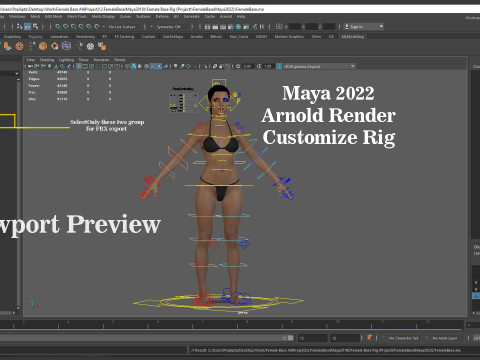The width and height of the screenshot is (480, 360).
Task: Open the Deform menu
Action: pyautogui.click(x=162, y=16)
